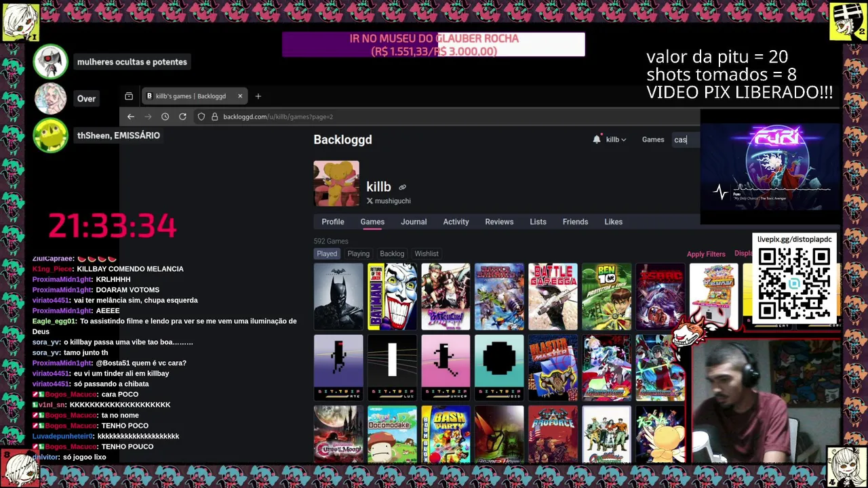Click the livepix.gg QR code
This screenshot has width=868, height=488.
click(x=794, y=283)
